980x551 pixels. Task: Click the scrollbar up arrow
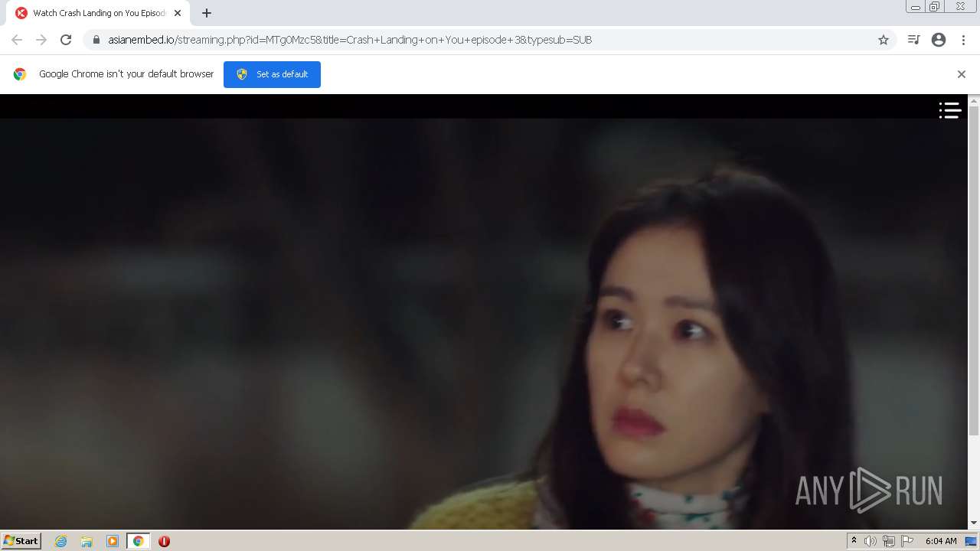(974, 100)
